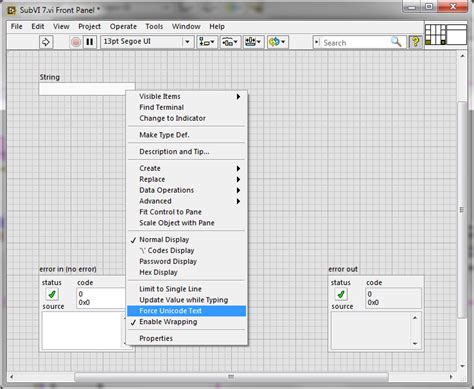
Task: Select Password Display option
Action: click(x=187, y=262)
